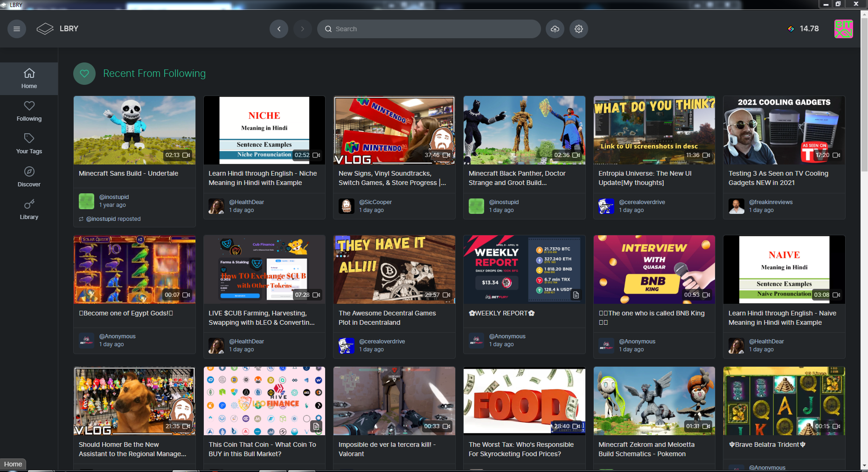The height and width of the screenshot is (472, 868).
Task: Minimize the LBRY window
Action: click(826, 4)
